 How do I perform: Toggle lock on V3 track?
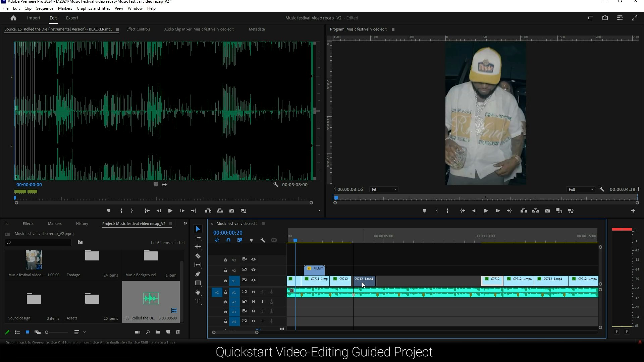226,260
